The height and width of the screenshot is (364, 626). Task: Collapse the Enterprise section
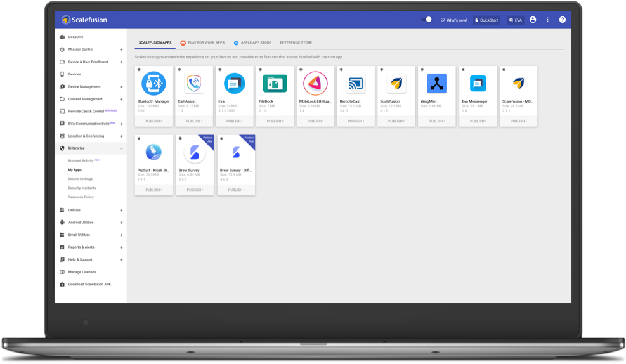click(x=121, y=148)
